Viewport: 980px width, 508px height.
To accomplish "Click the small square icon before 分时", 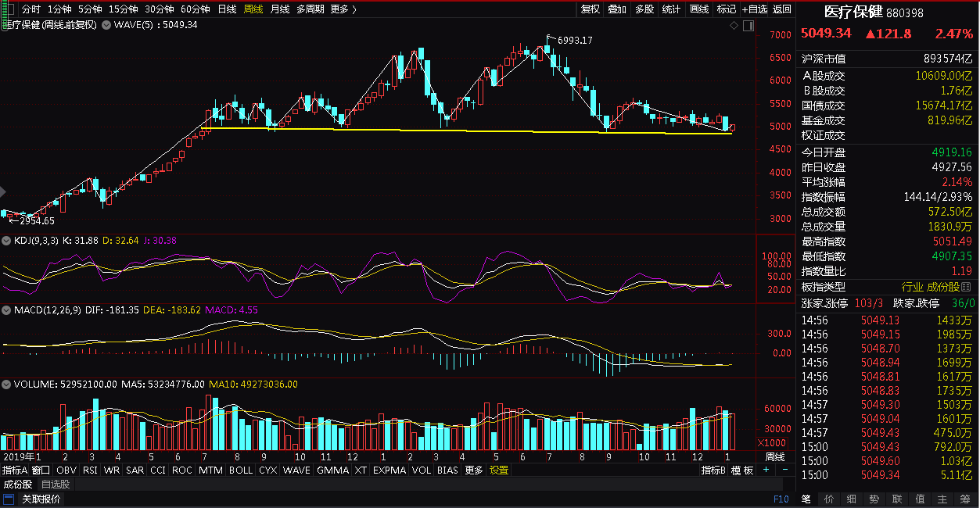I will (x=10, y=9).
